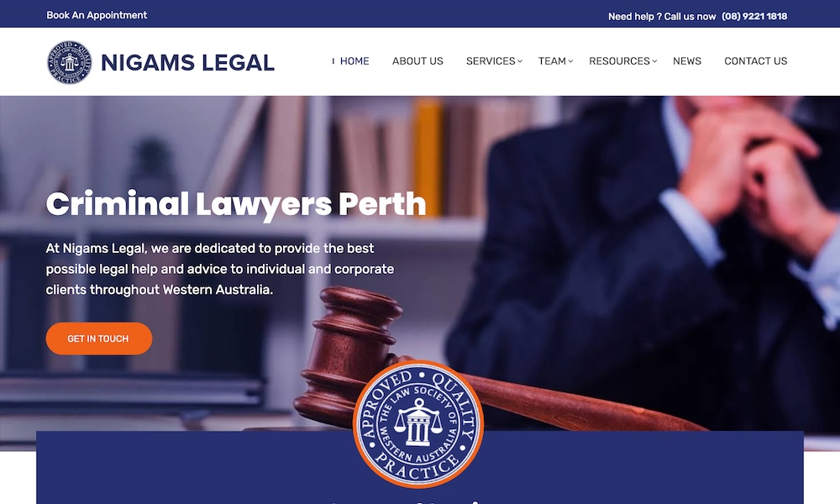Viewport: 840px width, 504px height.
Task: Call the (08) 9221 1818 phone number
Action: (x=754, y=16)
